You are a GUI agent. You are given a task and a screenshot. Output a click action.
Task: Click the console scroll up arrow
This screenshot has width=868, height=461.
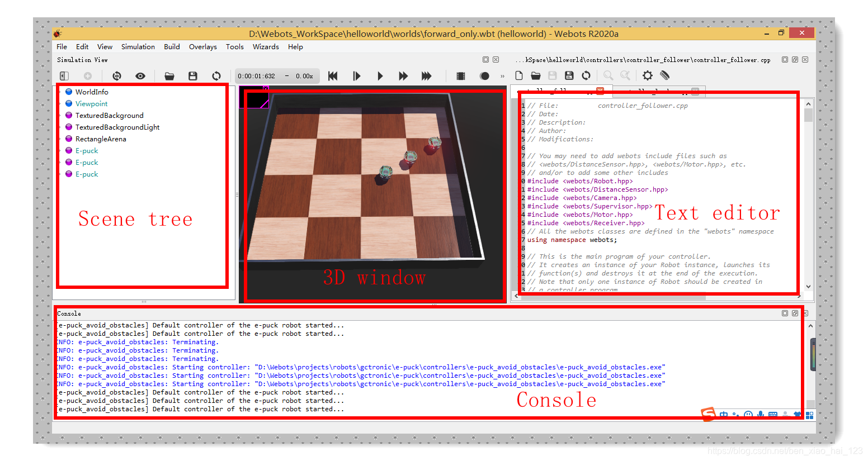[x=810, y=326]
